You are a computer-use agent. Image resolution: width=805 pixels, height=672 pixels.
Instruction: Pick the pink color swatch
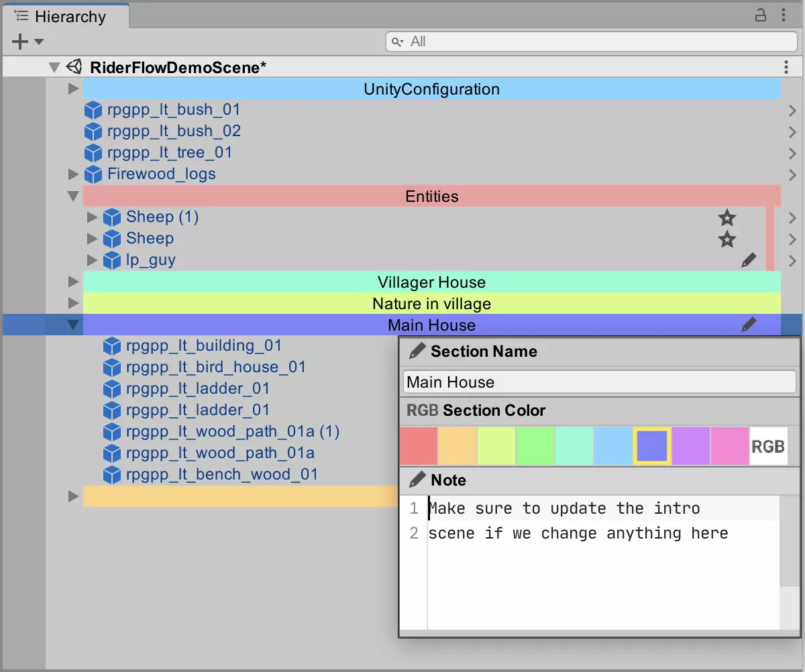click(x=730, y=445)
